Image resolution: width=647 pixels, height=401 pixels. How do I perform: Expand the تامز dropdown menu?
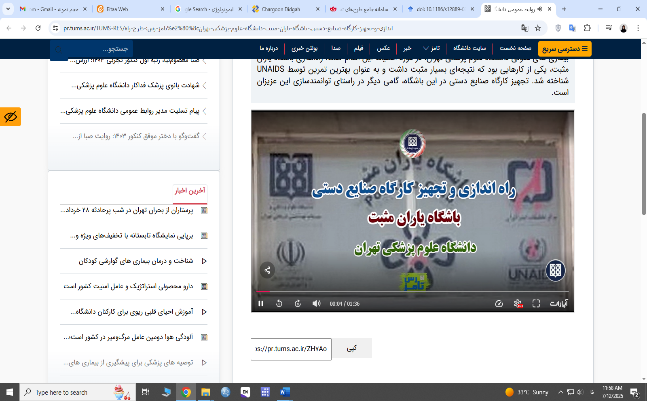coord(432,48)
